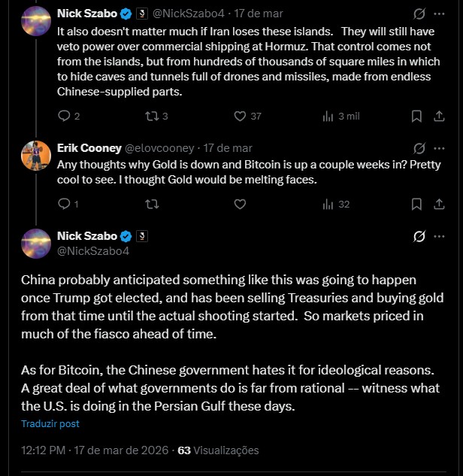Click the 12:12 PM timestamp on the main post
Image resolution: width=463 pixels, height=476 pixels.
[x=44, y=450]
